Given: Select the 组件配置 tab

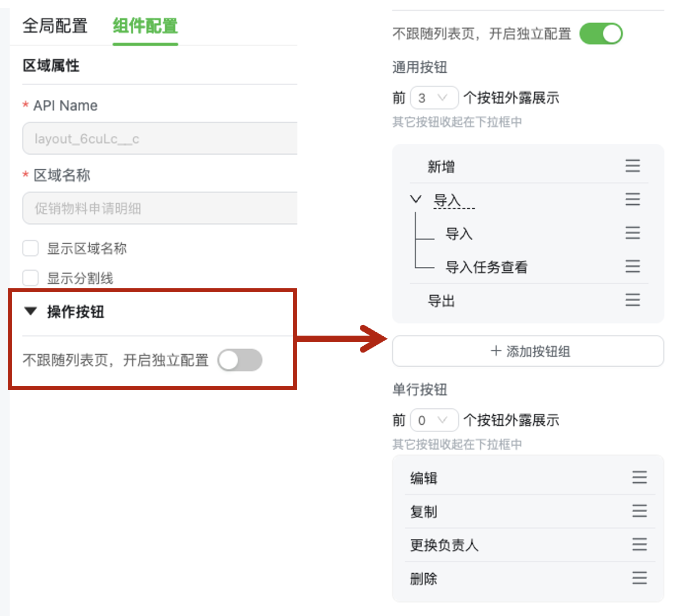Looking at the screenshot, I should [145, 26].
